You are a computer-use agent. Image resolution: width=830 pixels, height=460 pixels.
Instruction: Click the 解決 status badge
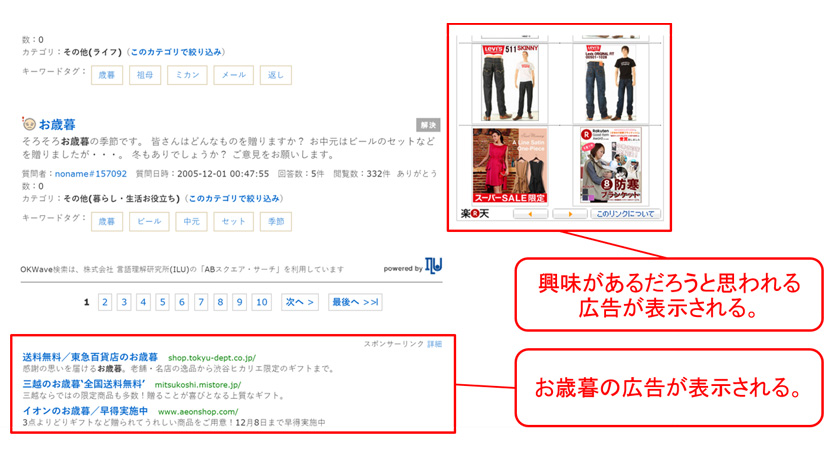click(x=428, y=125)
